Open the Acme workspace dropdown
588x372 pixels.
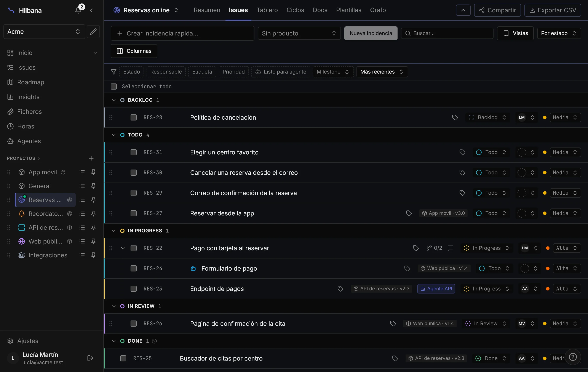tap(44, 32)
